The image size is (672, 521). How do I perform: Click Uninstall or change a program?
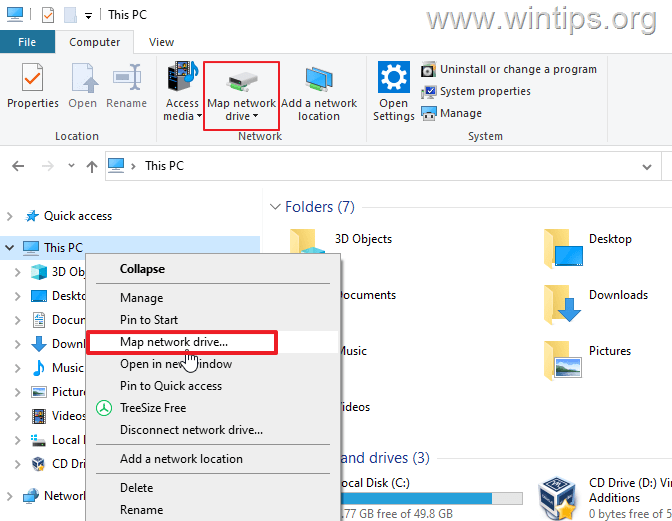[x=509, y=69]
